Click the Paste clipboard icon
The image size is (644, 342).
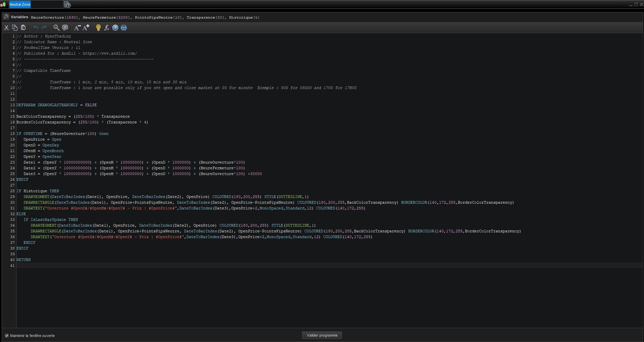pyautogui.click(x=23, y=28)
